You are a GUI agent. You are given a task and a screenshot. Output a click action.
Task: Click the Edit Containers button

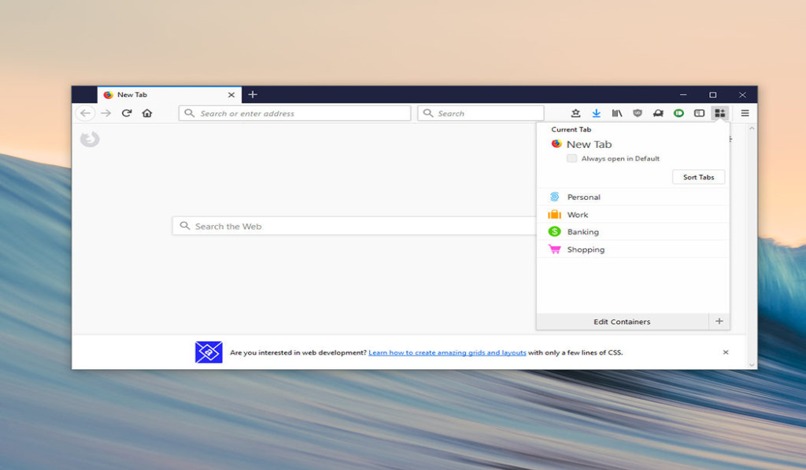(622, 322)
